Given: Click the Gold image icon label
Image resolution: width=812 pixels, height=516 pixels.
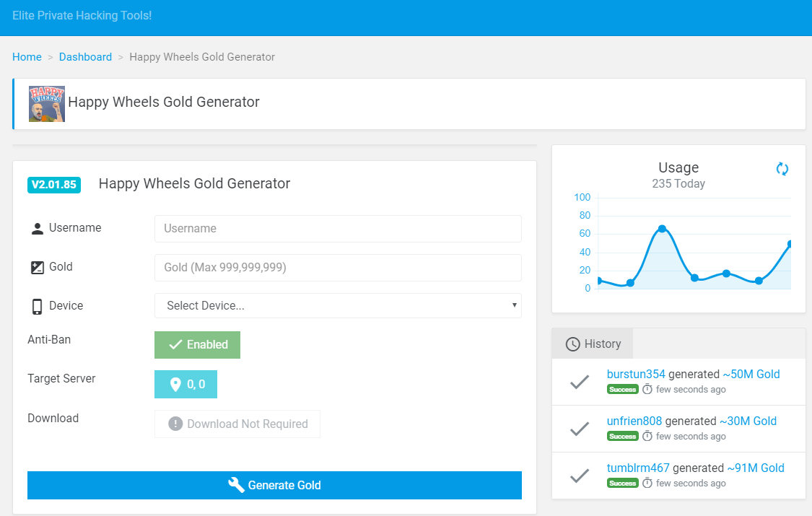Looking at the screenshot, I should click(x=38, y=268).
